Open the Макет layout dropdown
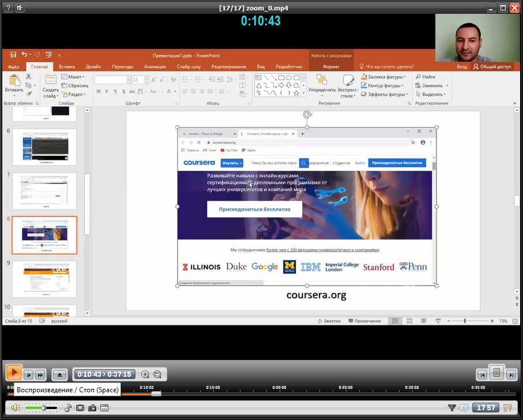 (x=73, y=77)
